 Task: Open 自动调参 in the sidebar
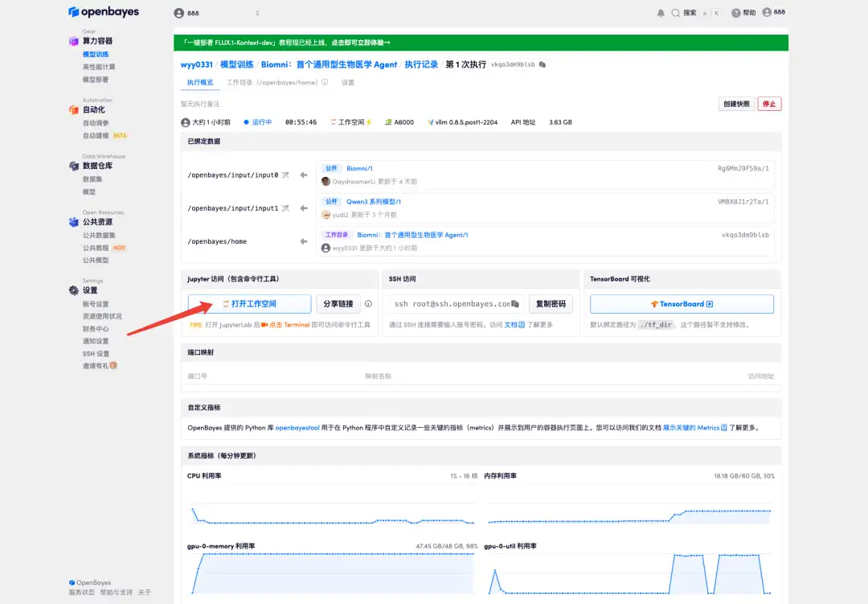(96, 123)
